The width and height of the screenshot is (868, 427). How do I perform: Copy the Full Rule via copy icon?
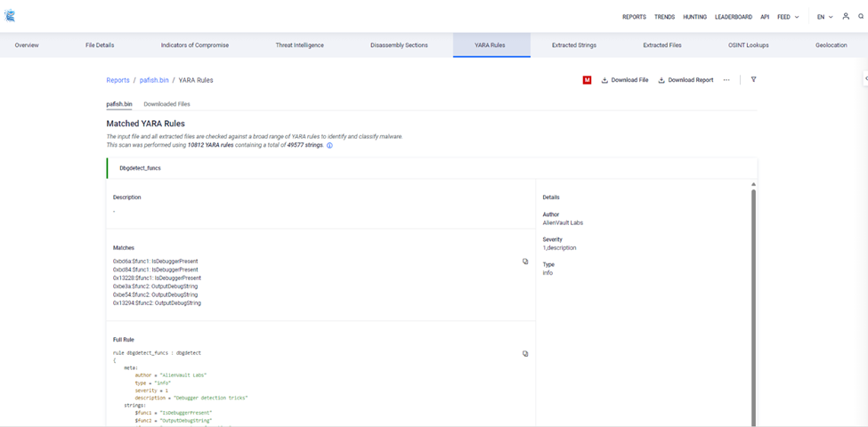pyautogui.click(x=525, y=353)
